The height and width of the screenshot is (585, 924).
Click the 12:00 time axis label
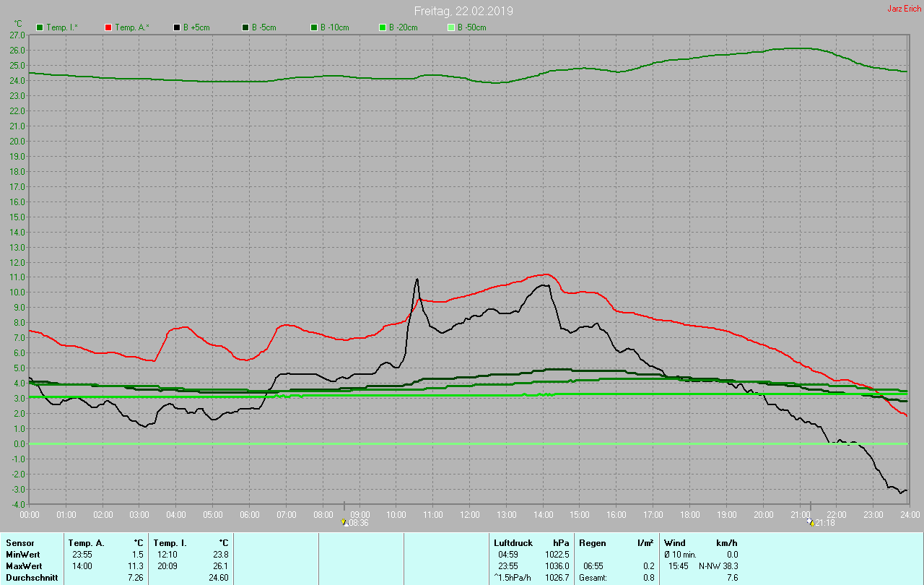click(470, 514)
